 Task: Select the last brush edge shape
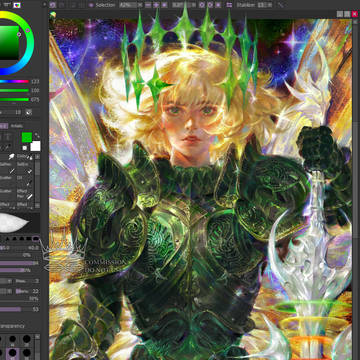(35, 239)
